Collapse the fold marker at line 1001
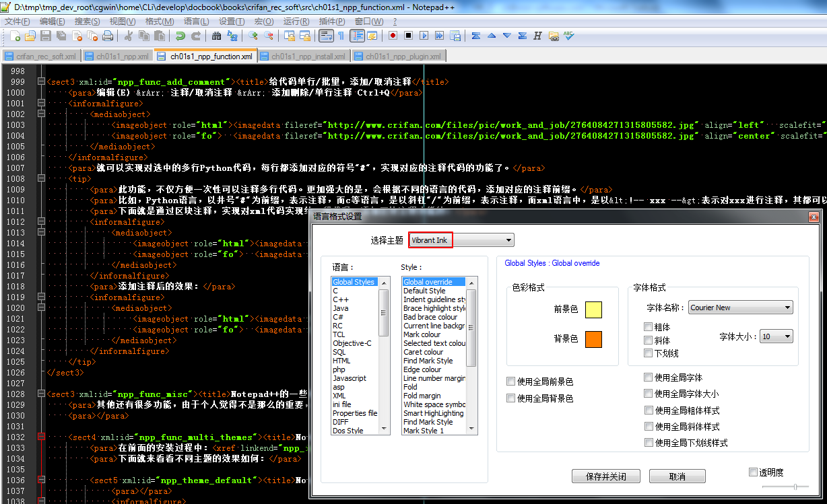This screenshot has width=827, height=504. click(41, 104)
